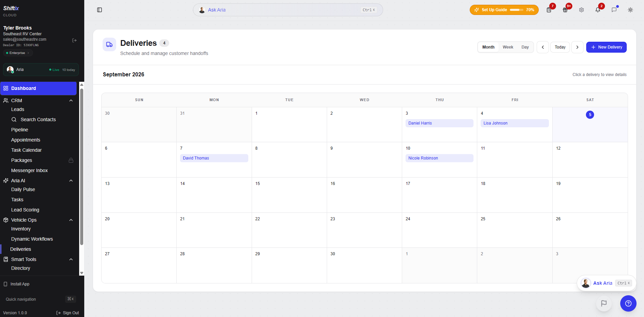Open the Leads page

18,109
